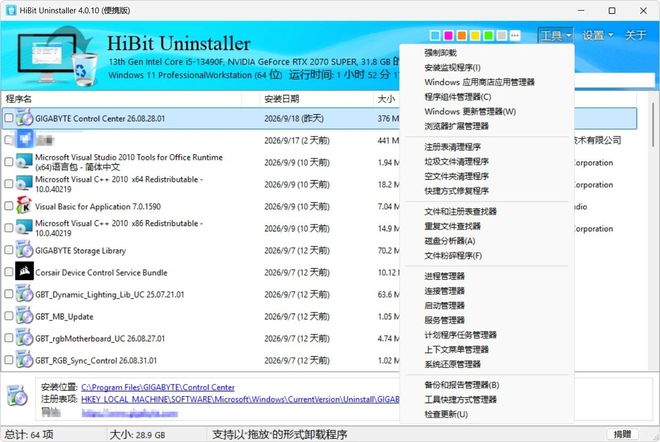Open the install location path link
This screenshot has width=660, height=442.
pos(158,387)
